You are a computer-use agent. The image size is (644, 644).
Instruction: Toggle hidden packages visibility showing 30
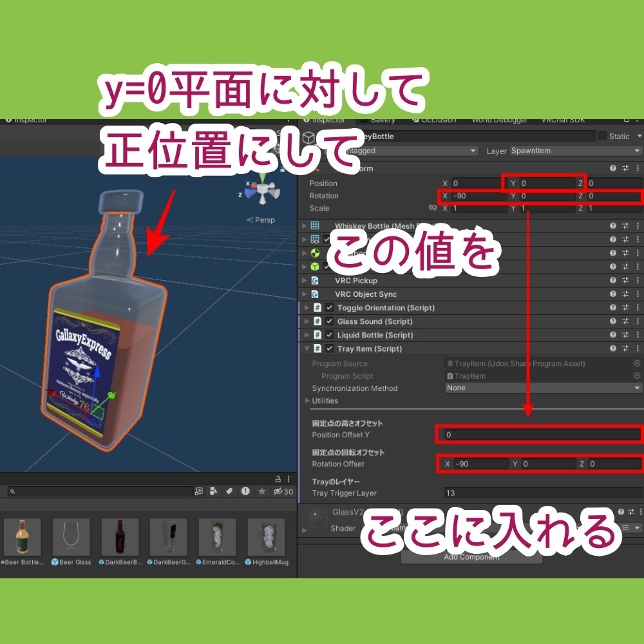click(x=283, y=491)
